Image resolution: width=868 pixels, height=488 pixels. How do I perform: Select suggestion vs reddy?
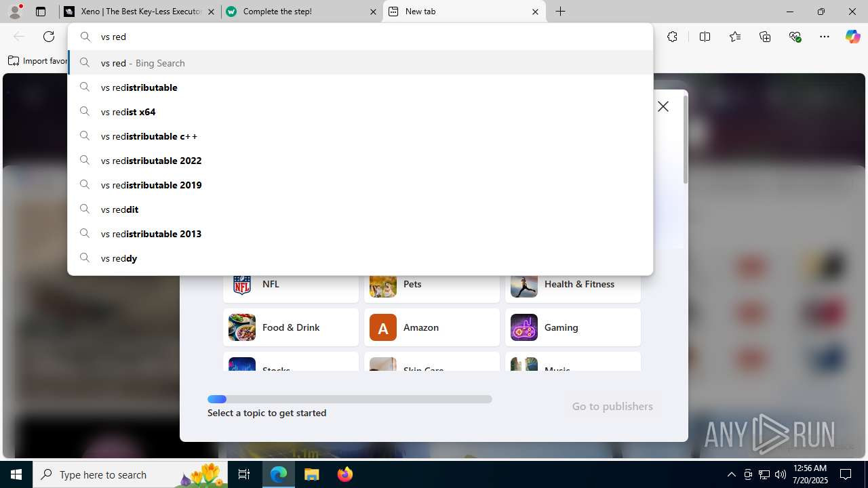(x=360, y=258)
